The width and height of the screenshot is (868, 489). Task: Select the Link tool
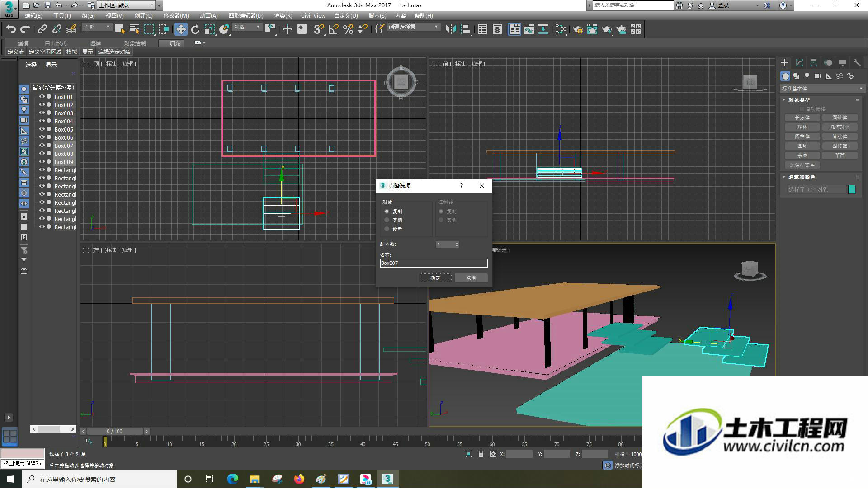pos(42,29)
